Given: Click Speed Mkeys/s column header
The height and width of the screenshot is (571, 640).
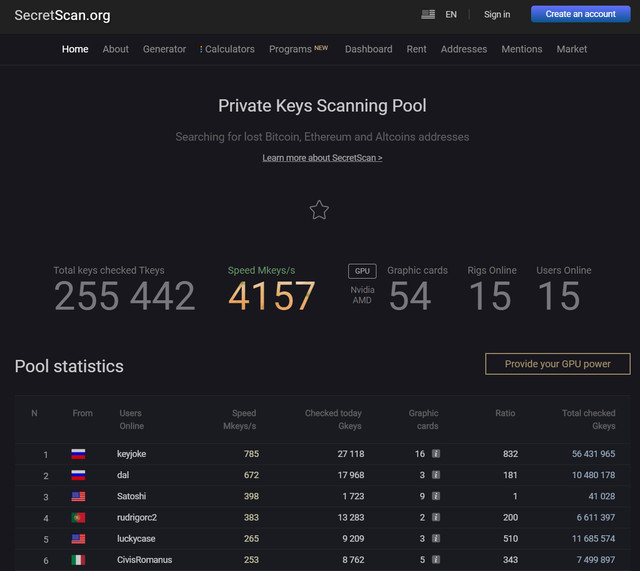Looking at the screenshot, I should pyautogui.click(x=240, y=419).
